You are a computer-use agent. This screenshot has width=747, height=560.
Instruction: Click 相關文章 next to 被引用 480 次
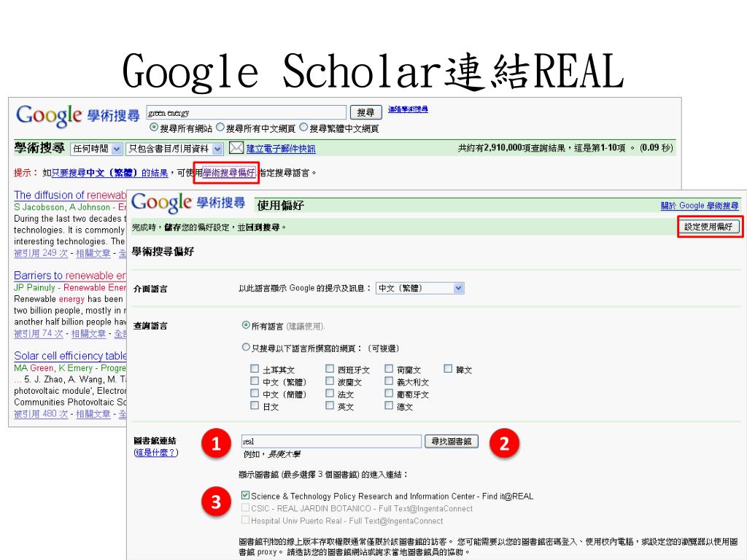point(93,414)
